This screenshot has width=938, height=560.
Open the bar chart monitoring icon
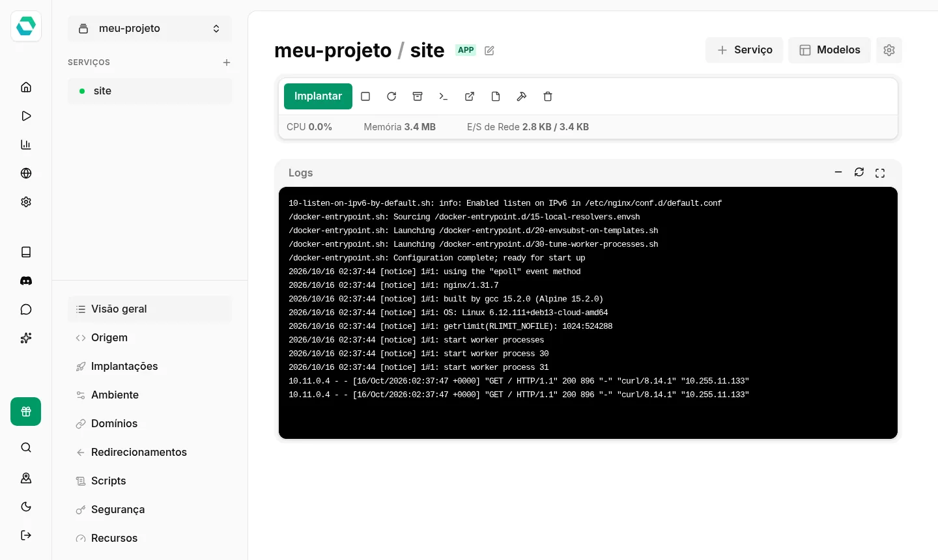[x=26, y=145]
